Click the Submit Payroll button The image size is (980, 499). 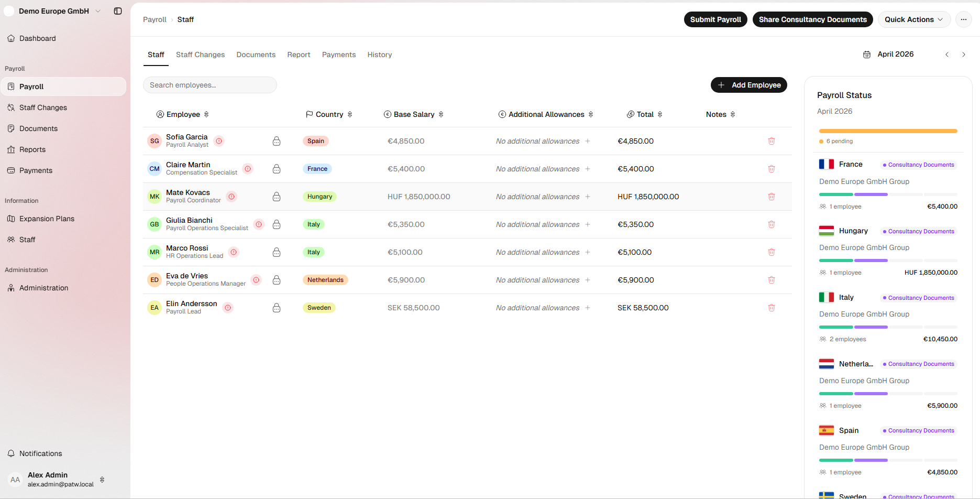point(715,19)
